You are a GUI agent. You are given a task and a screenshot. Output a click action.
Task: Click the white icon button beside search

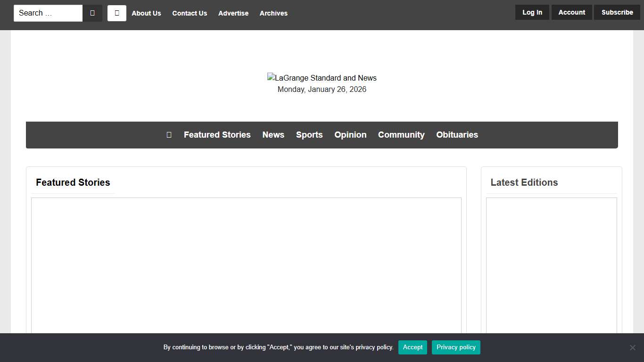point(117,13)
